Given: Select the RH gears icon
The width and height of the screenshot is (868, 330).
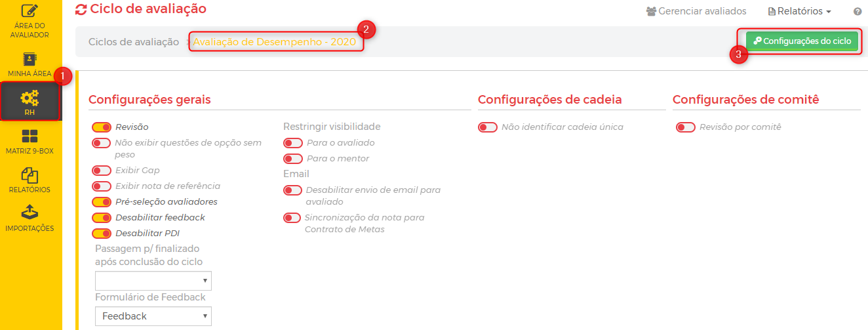Looking at the screenshot, I should pos(30,98).
